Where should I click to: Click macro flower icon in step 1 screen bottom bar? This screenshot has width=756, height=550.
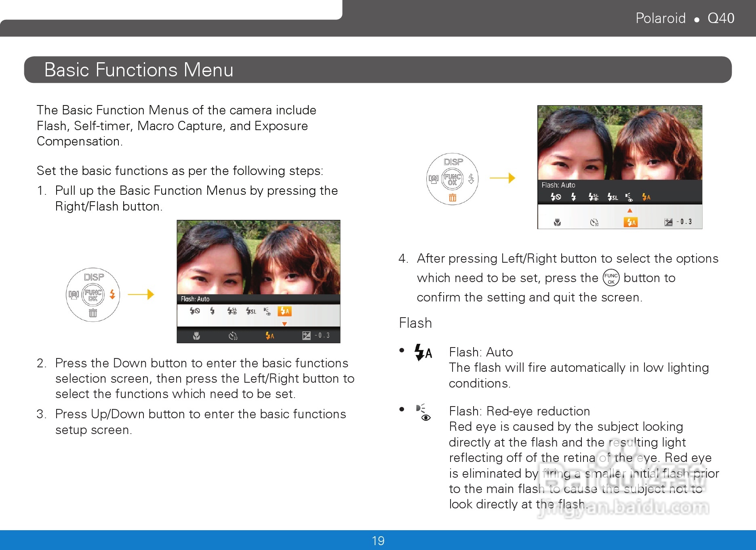pos(196,335)
